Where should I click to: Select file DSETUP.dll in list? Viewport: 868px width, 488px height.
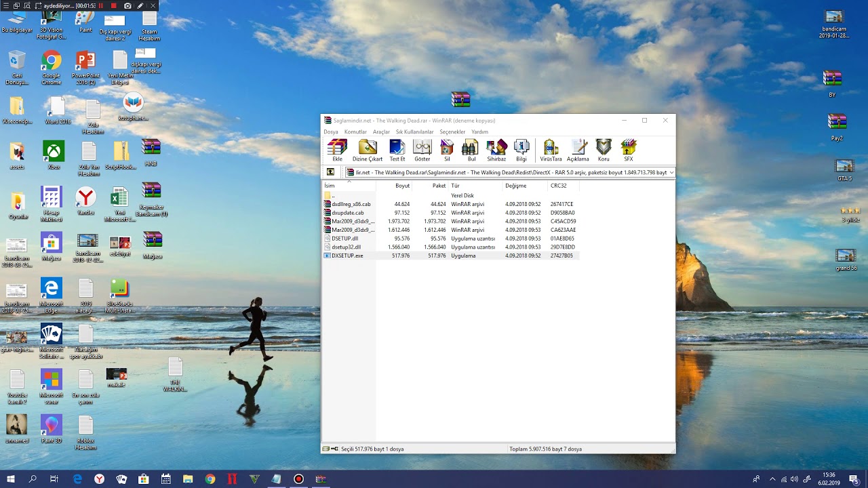pyautogui.click(x=451, y=239)
